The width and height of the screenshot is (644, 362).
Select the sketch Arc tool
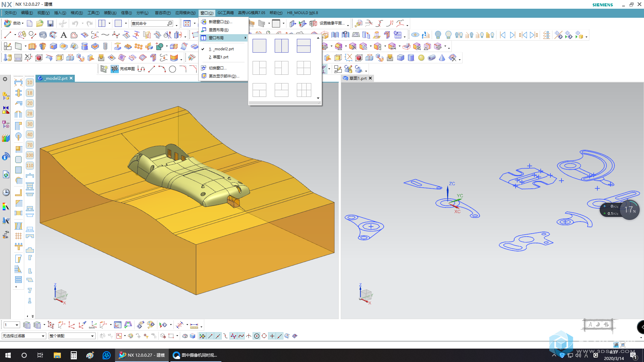(162, 69)
